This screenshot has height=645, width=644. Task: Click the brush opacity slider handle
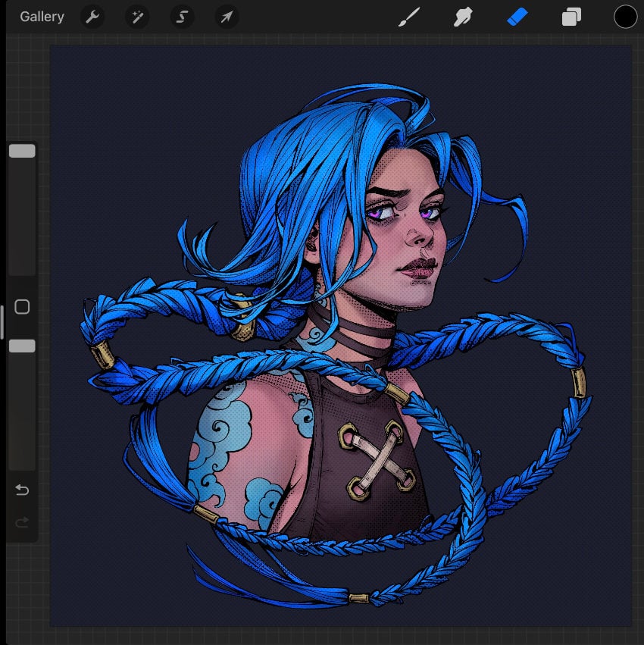pos(22,346)
